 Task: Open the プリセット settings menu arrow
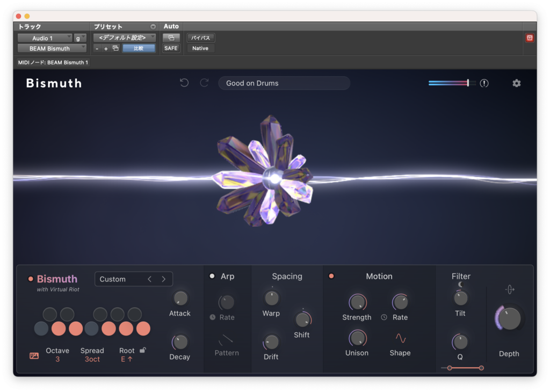[x=153, y=27]
